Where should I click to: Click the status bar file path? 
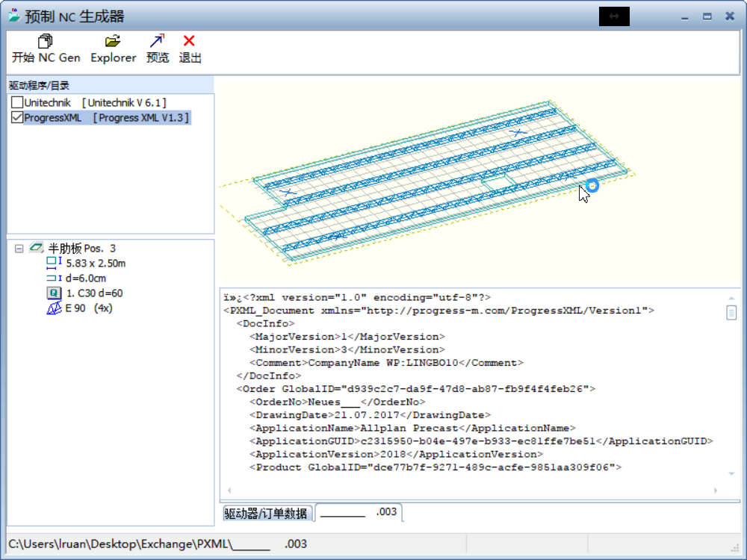158,544
